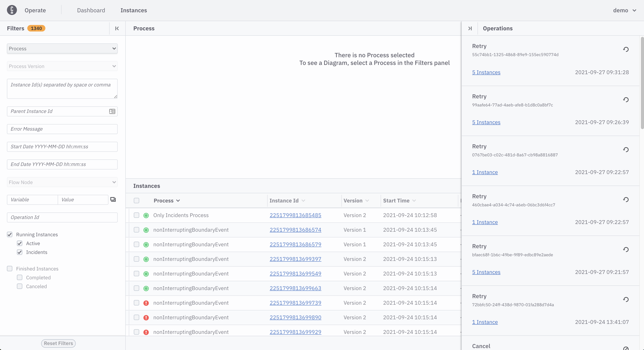Open the Process filter dropdown
This screenshot has height=350, width=644.
62,48
